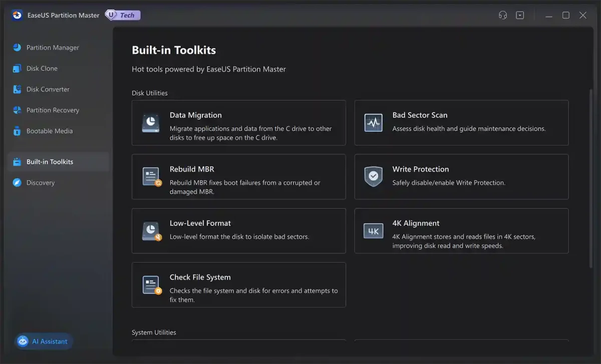This screenshot has width=601, height=364.
Task: Click the headset support icon
Action: [x=502, y=15]
